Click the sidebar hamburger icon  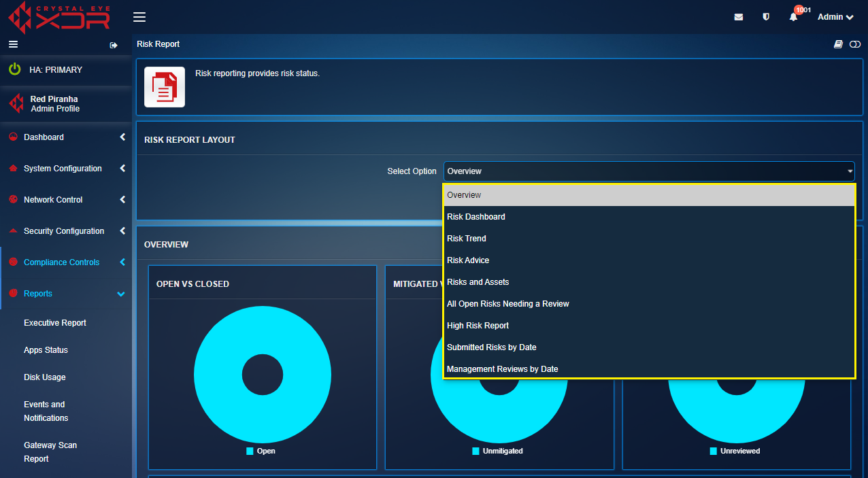tap(13, 44)
